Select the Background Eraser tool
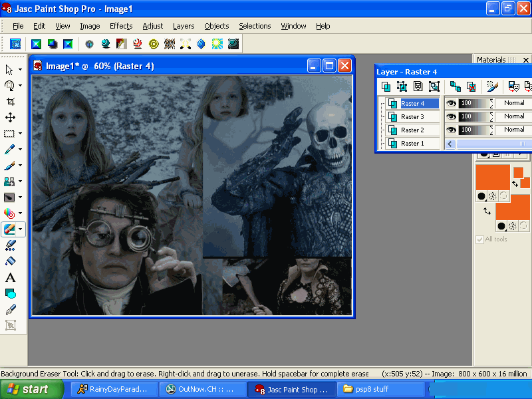 pos(9,229)
